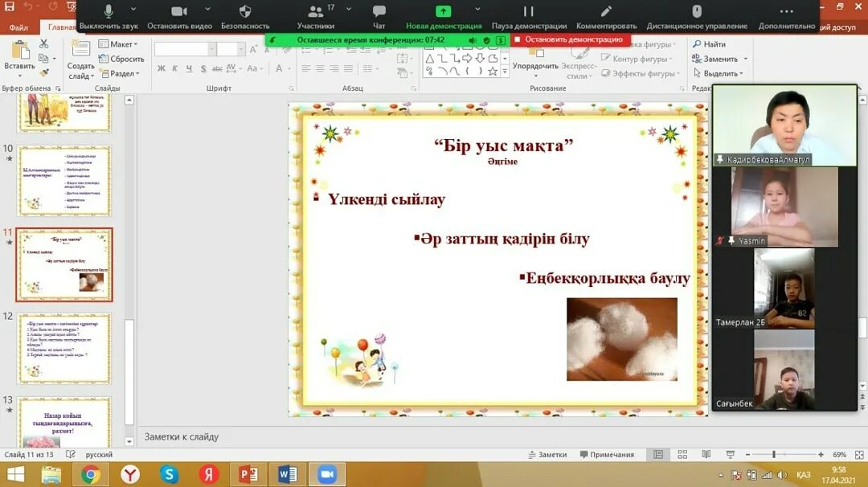This screenshot has height=487, width=868.
Task: Click zoom in plus button
Action: 821,454
